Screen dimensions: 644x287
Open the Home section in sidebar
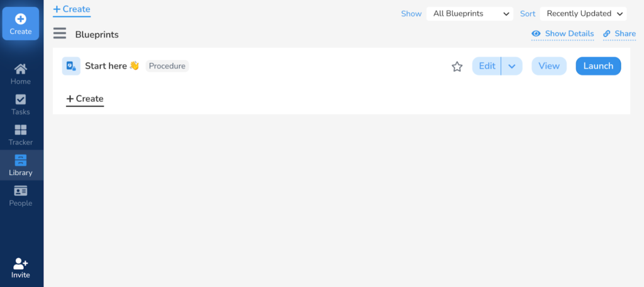21,69
